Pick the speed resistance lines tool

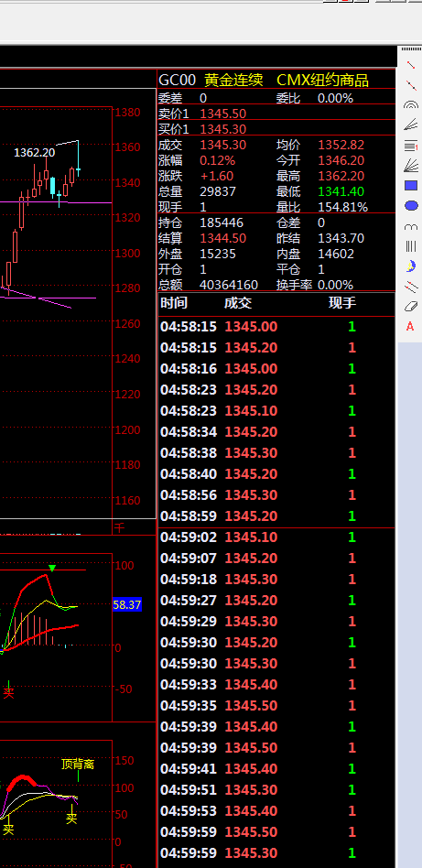(x=410, y=125)
